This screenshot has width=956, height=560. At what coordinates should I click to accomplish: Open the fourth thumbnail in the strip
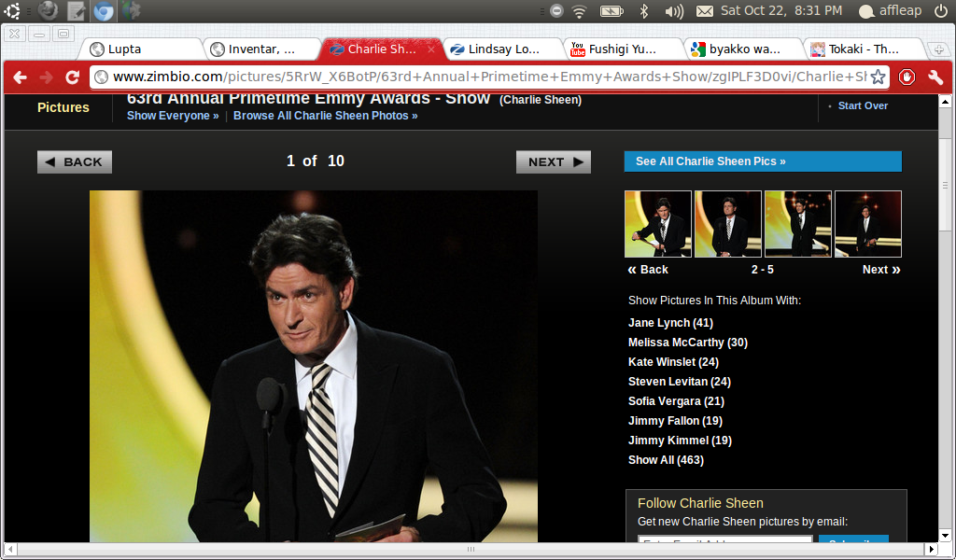(x=868, y=224)
